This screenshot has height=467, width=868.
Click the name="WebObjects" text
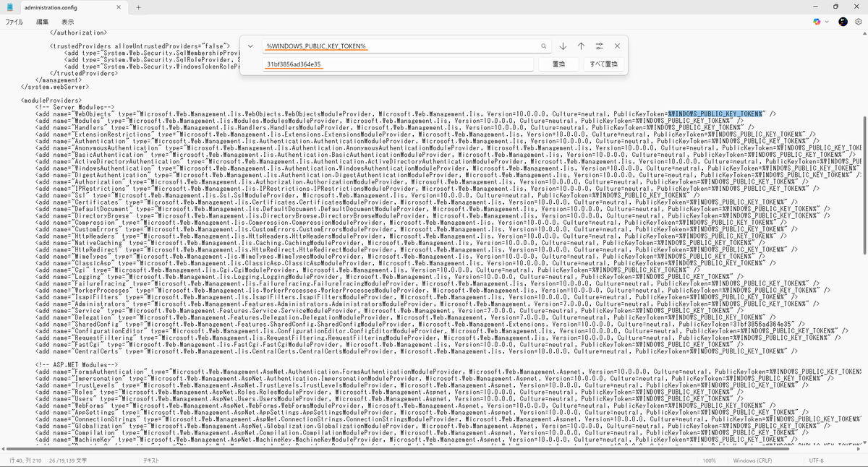[84, 113]
